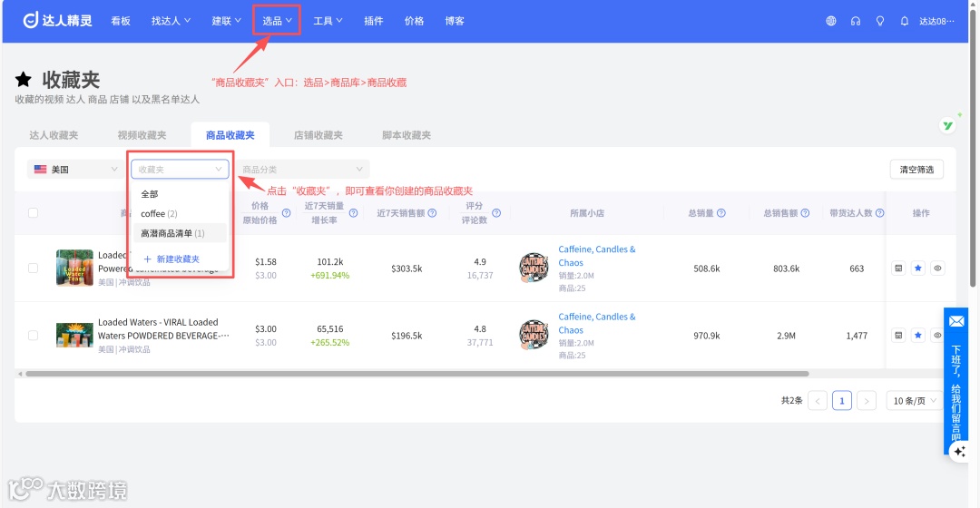The width and height of the screenshot is (980, 508).
Task: Check the Loaded Water Teas product row
Action: coord(34,268)
